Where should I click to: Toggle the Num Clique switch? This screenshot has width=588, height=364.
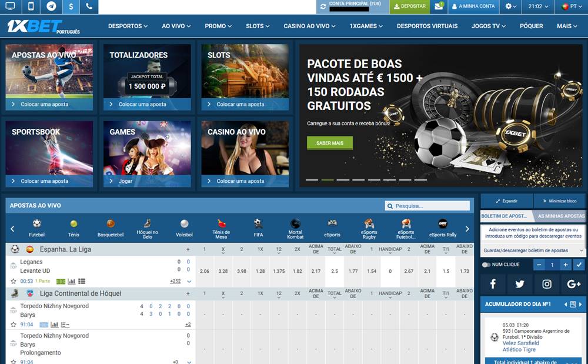click(486, 265)
